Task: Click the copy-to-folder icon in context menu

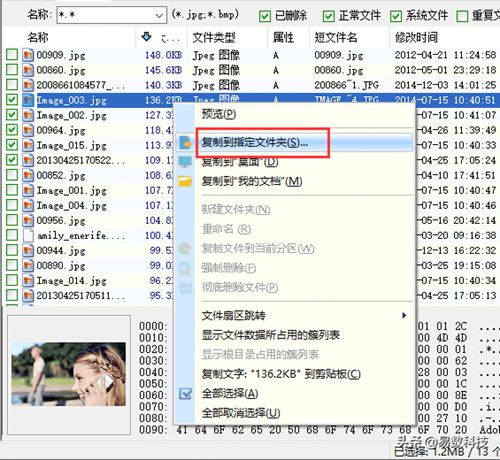Action: 185,143
